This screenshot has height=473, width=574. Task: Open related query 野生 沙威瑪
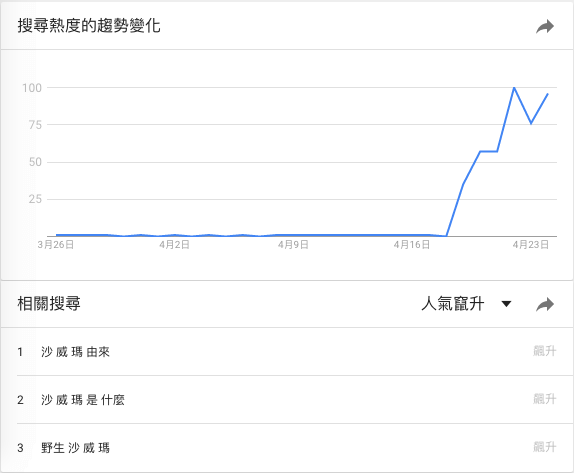75,448
